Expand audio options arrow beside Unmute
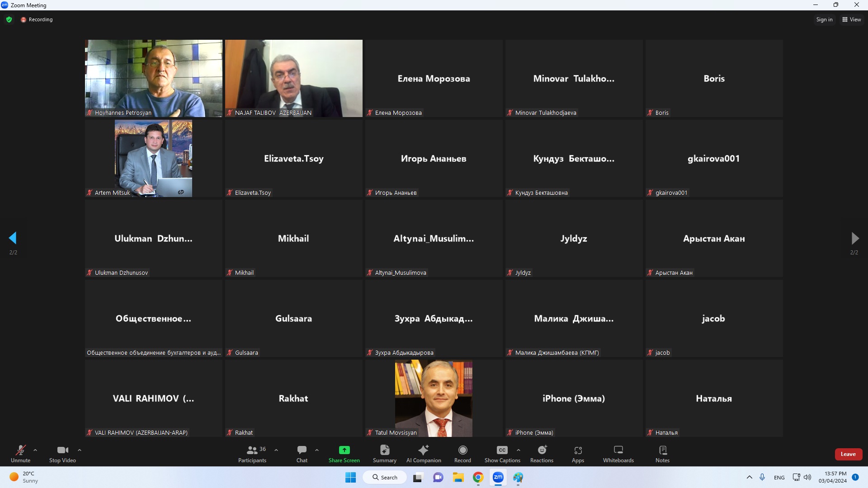868x488 pixels. tap(35, 450)
